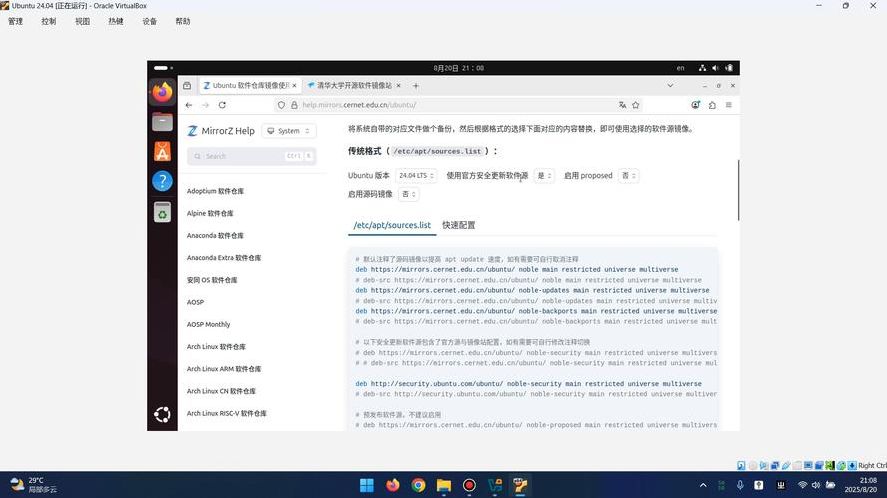Screen dimensions: 887x498
Task: Open Ubuntu Software from the dock
Action: (162, 152)
